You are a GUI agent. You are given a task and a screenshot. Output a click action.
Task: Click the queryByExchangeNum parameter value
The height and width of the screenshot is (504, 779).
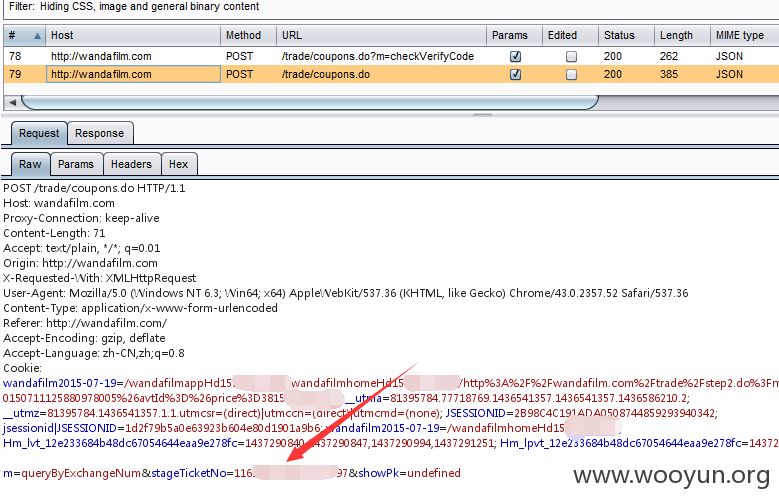(x=81, y=473)
